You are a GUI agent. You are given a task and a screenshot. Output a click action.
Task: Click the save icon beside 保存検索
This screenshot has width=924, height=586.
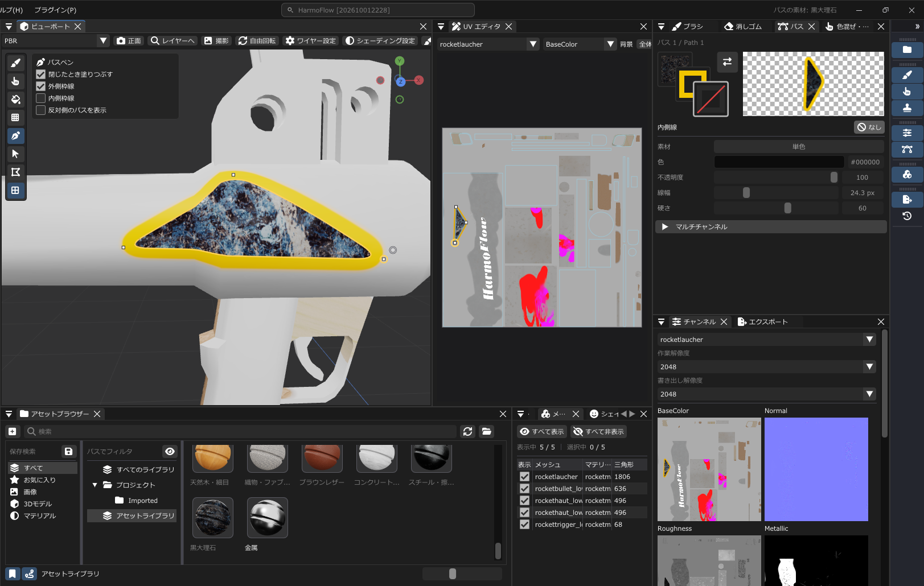pos(68,451)
